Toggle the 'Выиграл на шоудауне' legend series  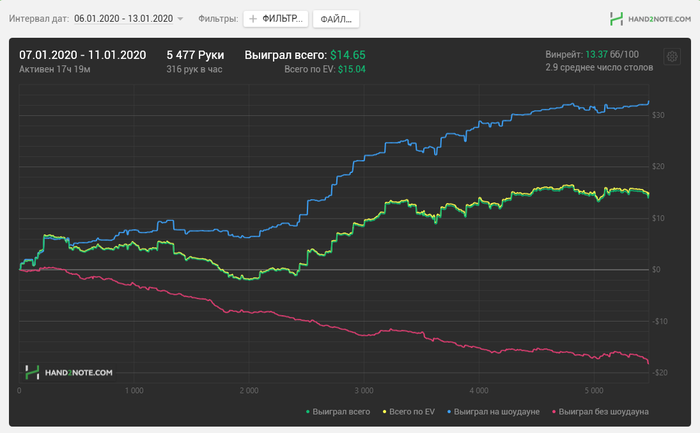pos(493,412)
